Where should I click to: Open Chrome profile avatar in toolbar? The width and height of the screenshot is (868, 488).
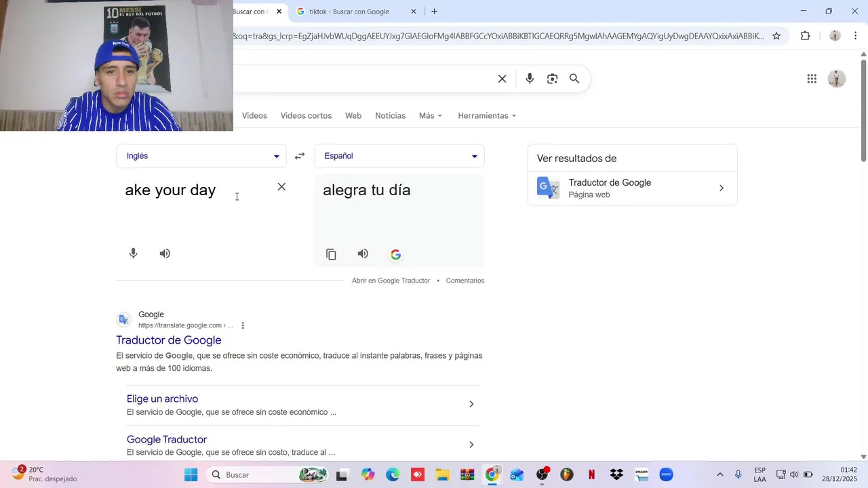click(x=835, y=36)
